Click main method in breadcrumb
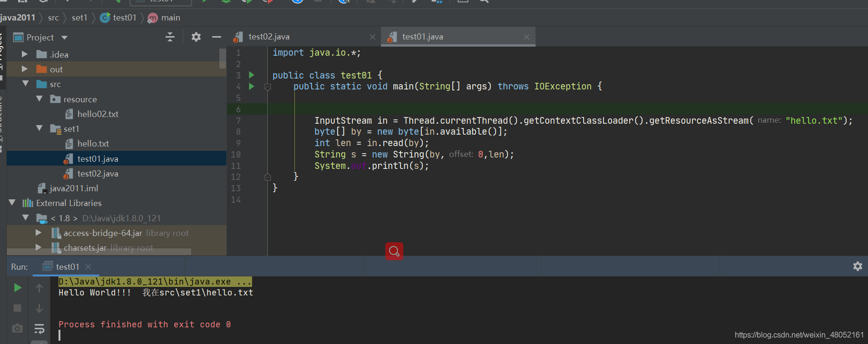This screenshot has width=868, height=344. (x=164, y=18)
